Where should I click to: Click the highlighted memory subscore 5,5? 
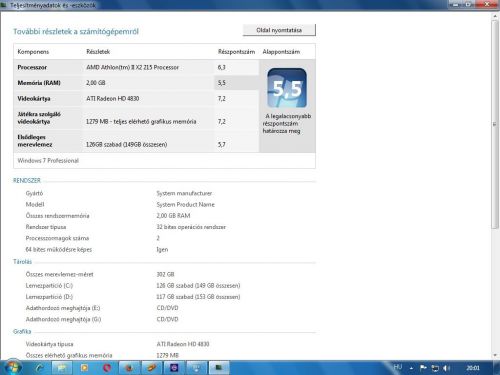click(x=222, y=83)
